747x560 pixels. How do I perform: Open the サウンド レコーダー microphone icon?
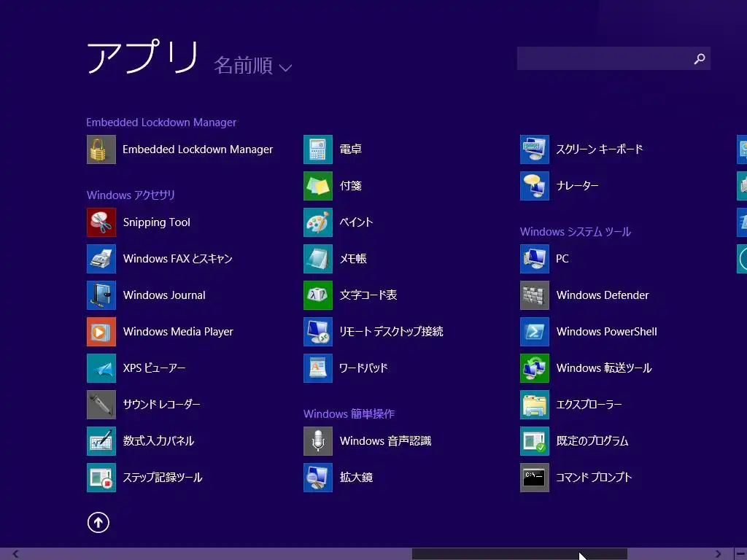(x=101, y=404)
